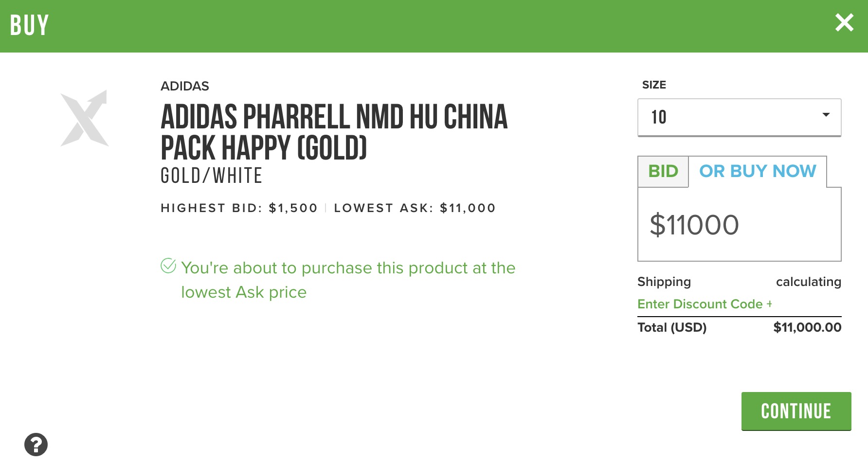868x464 pixels.
Task: Select the OR BUY NOW tab
Action: tap(757, 171)
